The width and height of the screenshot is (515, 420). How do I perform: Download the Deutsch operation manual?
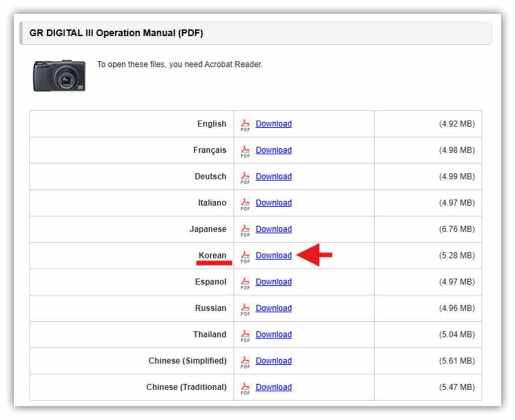click(274, 177)
